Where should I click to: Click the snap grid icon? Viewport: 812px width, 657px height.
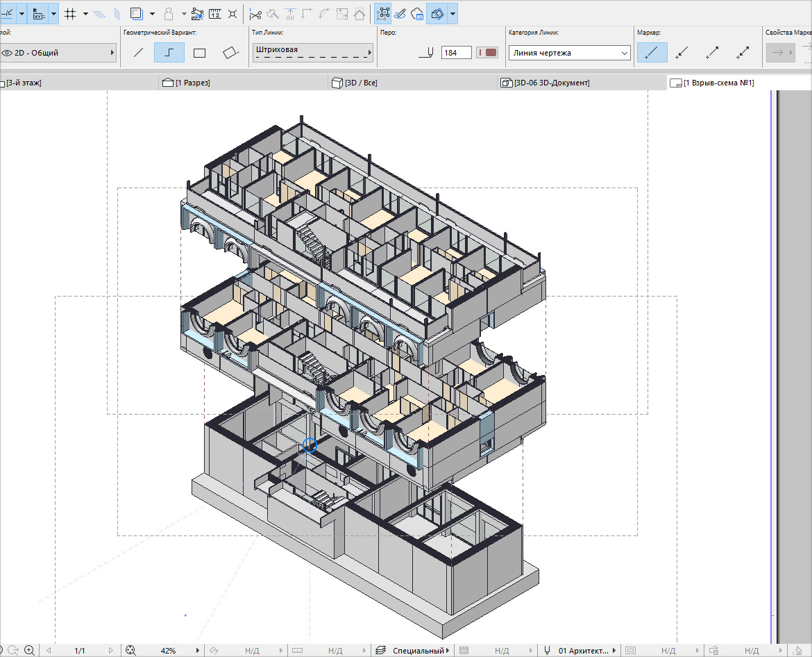[70, 14]
